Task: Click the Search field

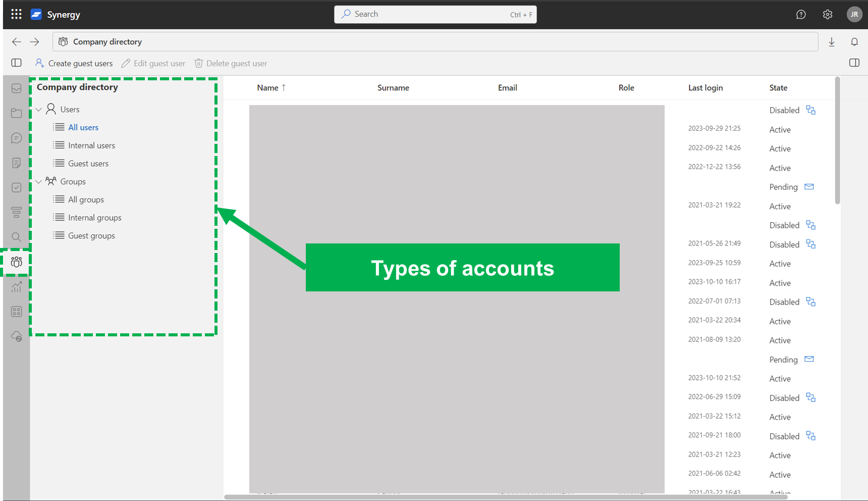Action: [x=435, y=14]
